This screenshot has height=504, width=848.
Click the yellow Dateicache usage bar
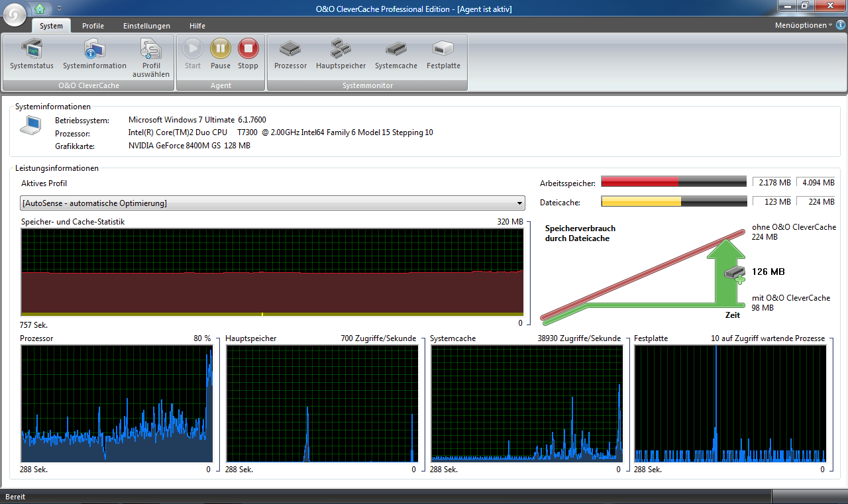[x=674, y=202]
